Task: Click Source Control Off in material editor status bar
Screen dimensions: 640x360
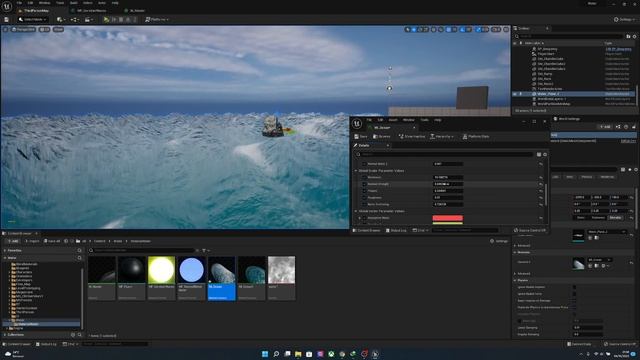Action: [529, 230]
